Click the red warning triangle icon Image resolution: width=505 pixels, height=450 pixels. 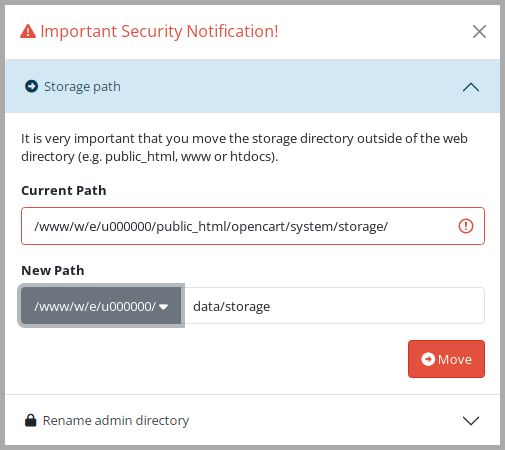coord(28,32)
